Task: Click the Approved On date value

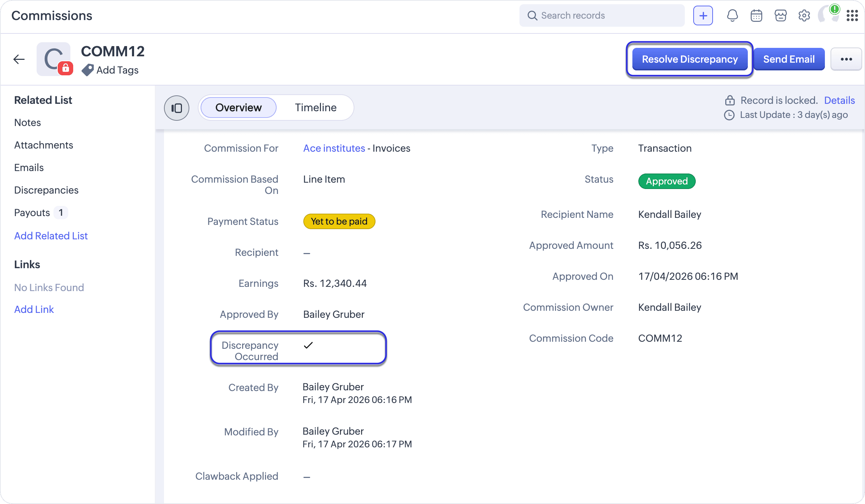Action: [x=688, y=276]
